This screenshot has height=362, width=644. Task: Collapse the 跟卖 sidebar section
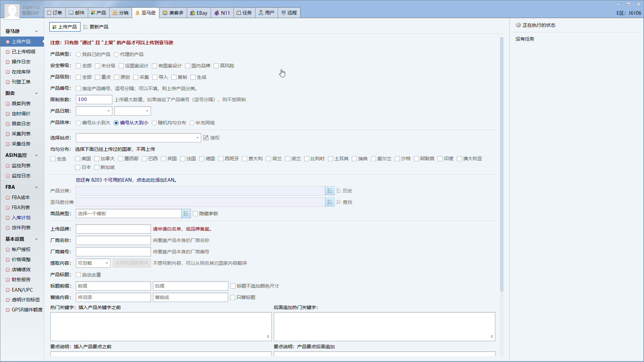(x=36, y=94)
